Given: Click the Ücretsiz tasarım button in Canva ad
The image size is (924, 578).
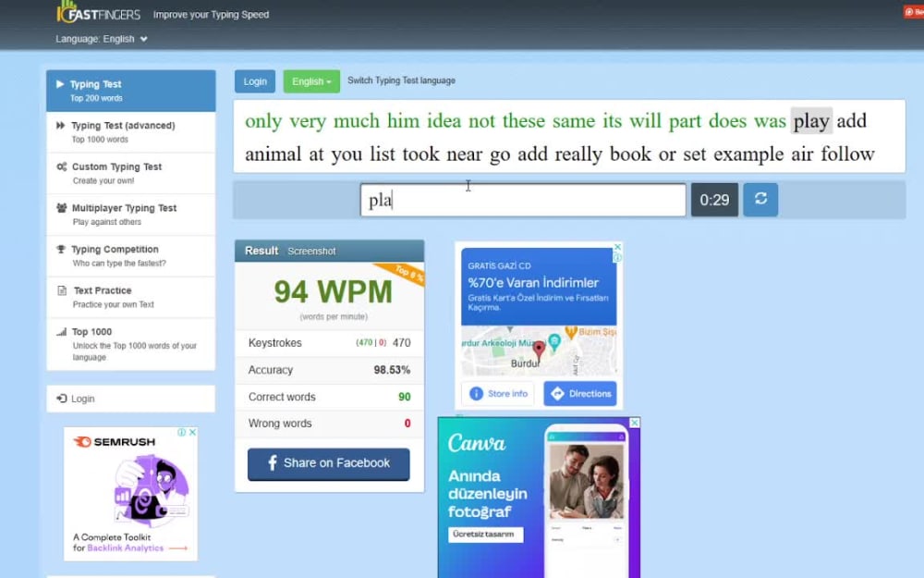Looking at the screenshot, I should point(486,535).
